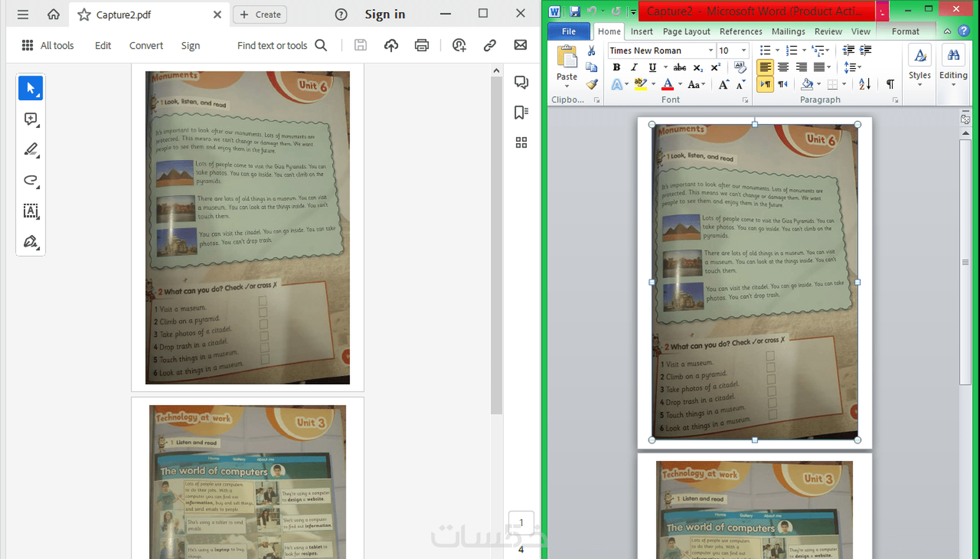The image size is (980, 559).
Task: Show page thumbnails grid in Acrobat
Action: 521,142
